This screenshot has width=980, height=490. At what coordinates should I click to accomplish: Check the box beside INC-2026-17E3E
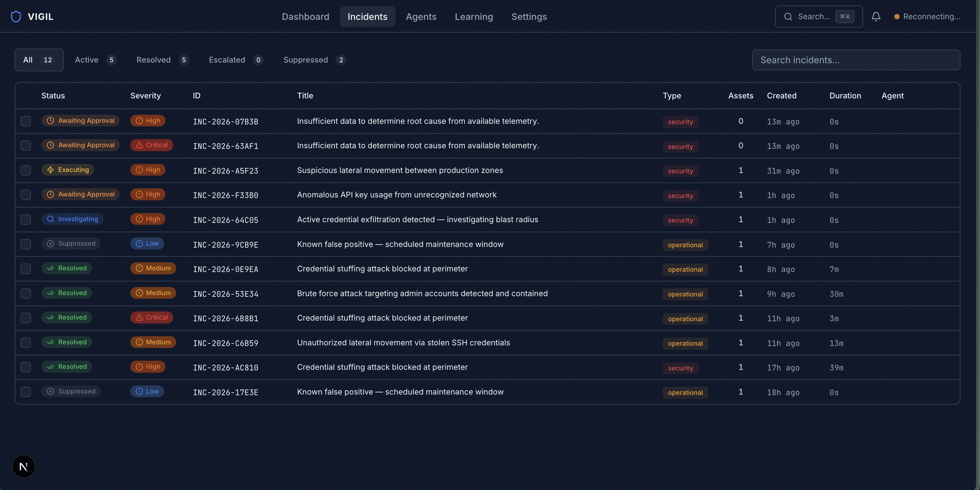[x=25, y=392]
